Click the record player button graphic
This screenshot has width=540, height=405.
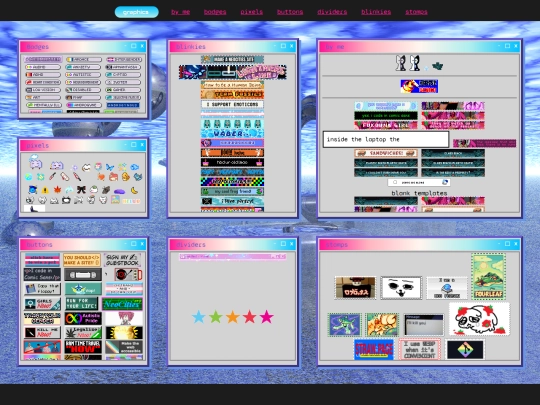click(127, 274)
